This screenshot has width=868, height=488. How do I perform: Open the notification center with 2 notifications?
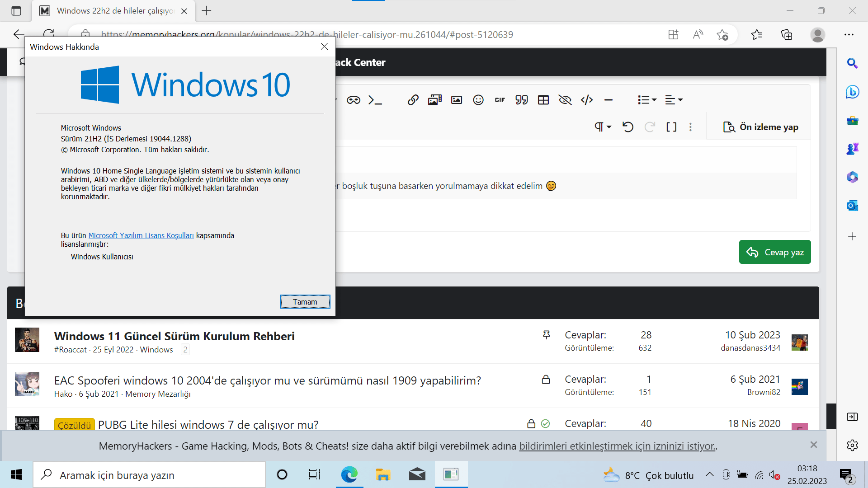coord(846,475)
